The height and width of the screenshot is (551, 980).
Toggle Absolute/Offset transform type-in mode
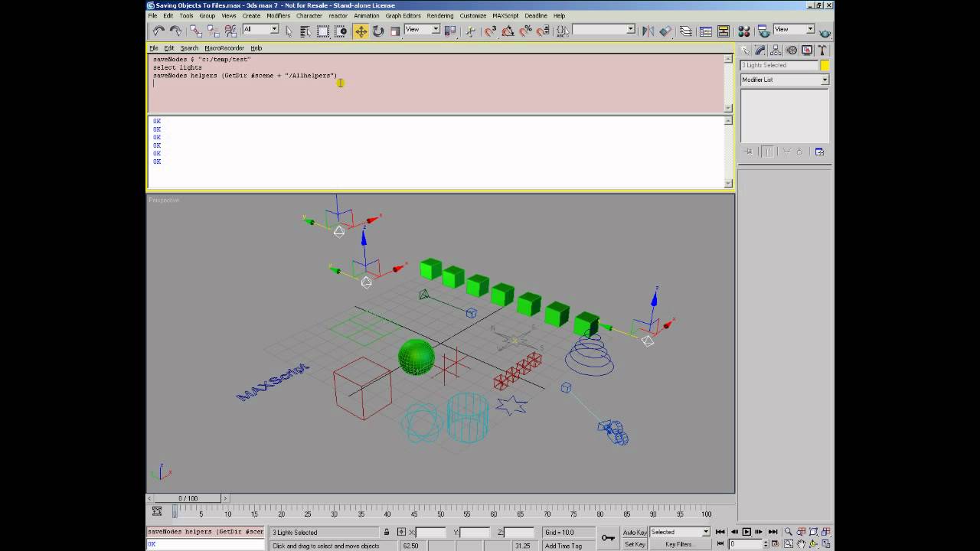coord(401,532)
